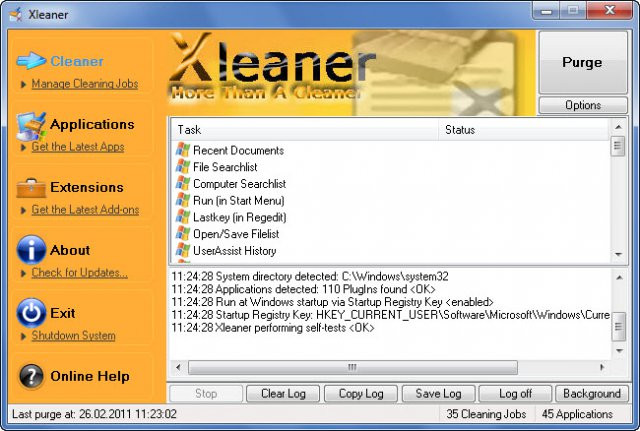
Task: Click the icon next to UserAssist History
Action: pyautogui.click(x=182, y=251)
